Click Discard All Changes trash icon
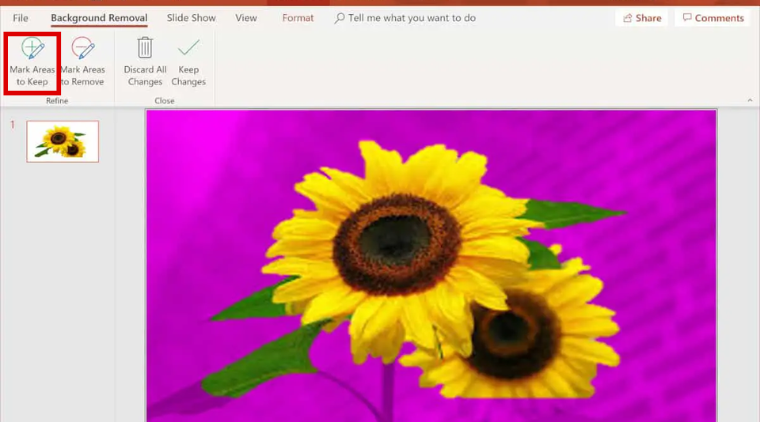760x422 pixels. tap(145, 47)
